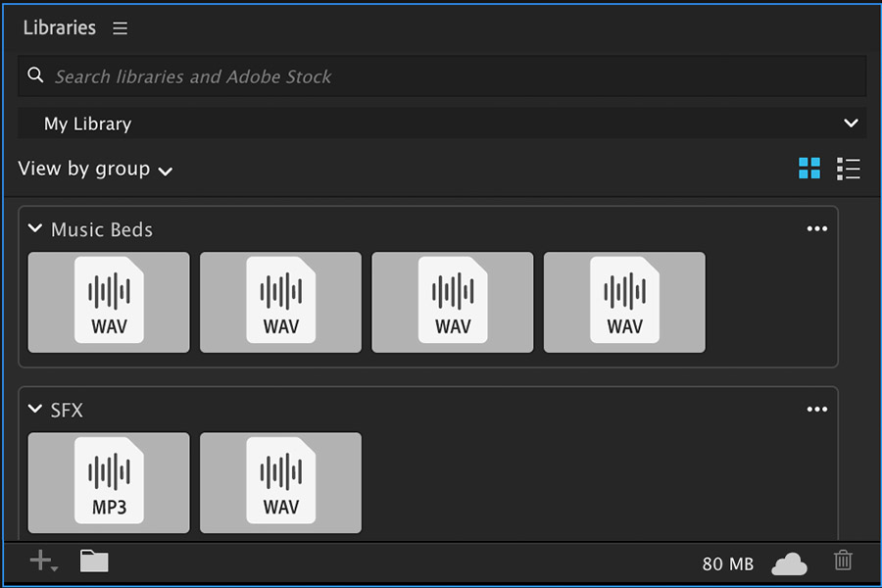882x588 pixels.
Task: Open Music Beds group options menu
Action: tap(816, 228)
